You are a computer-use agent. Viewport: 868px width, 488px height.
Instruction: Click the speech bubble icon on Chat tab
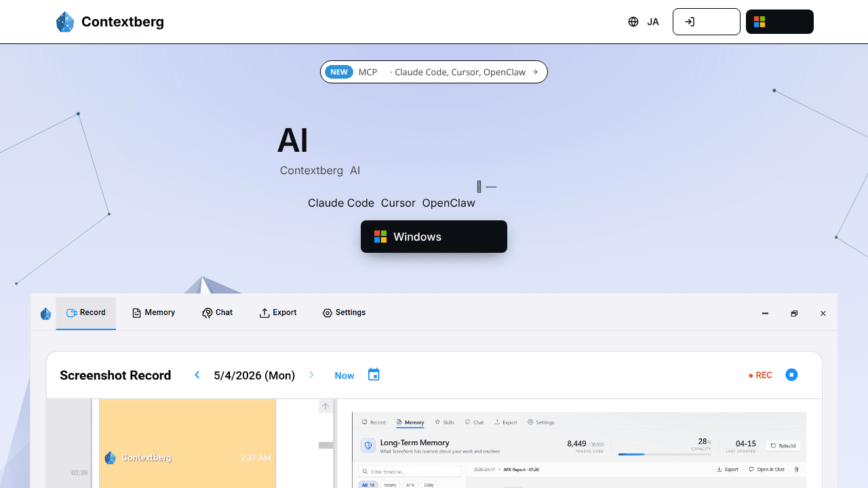pos(208,313)
